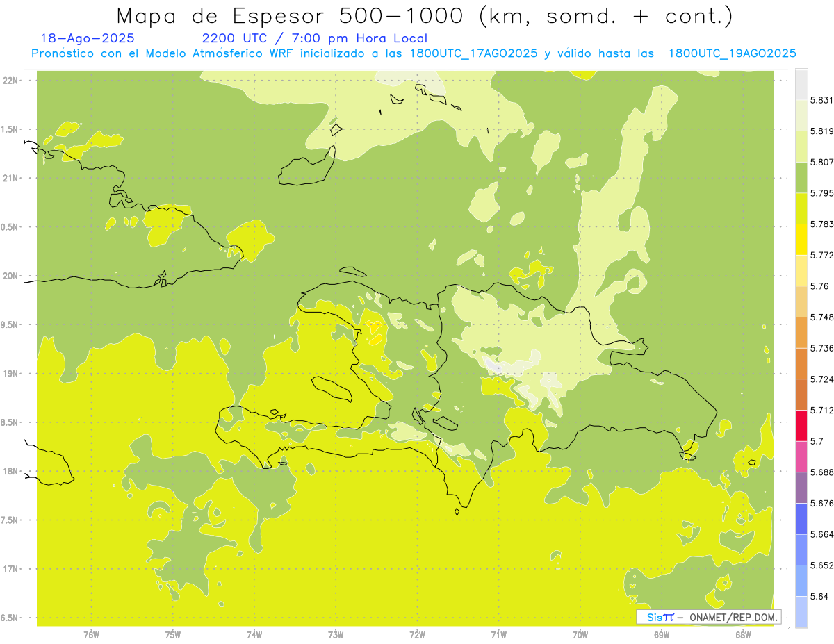Click the longitude axis label 74W

(x=254, y=634)
